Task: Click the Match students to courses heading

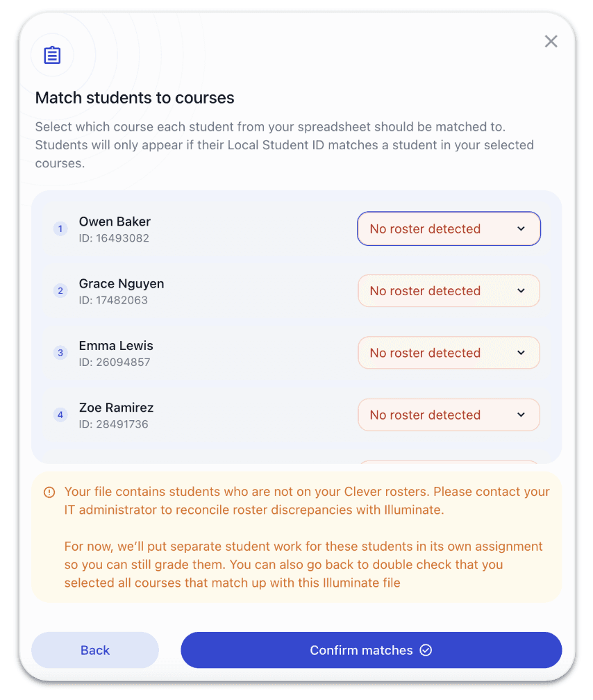Action: (x=135, y=98)
